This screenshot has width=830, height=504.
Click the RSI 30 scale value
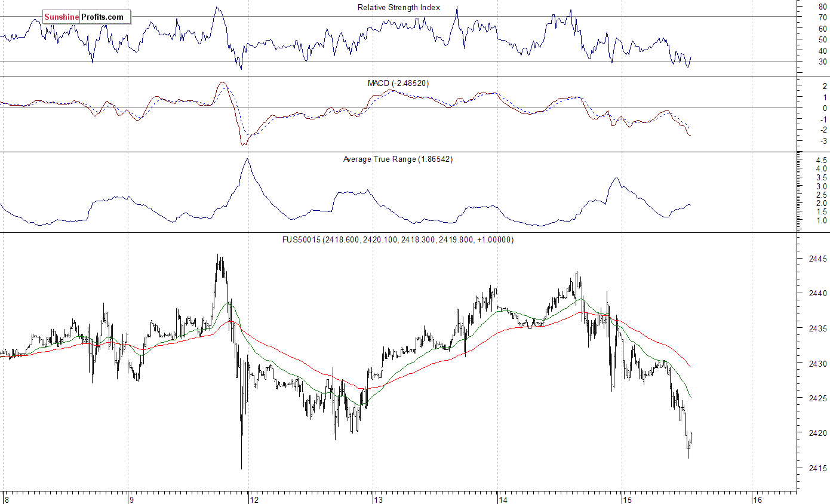(822, 62)
